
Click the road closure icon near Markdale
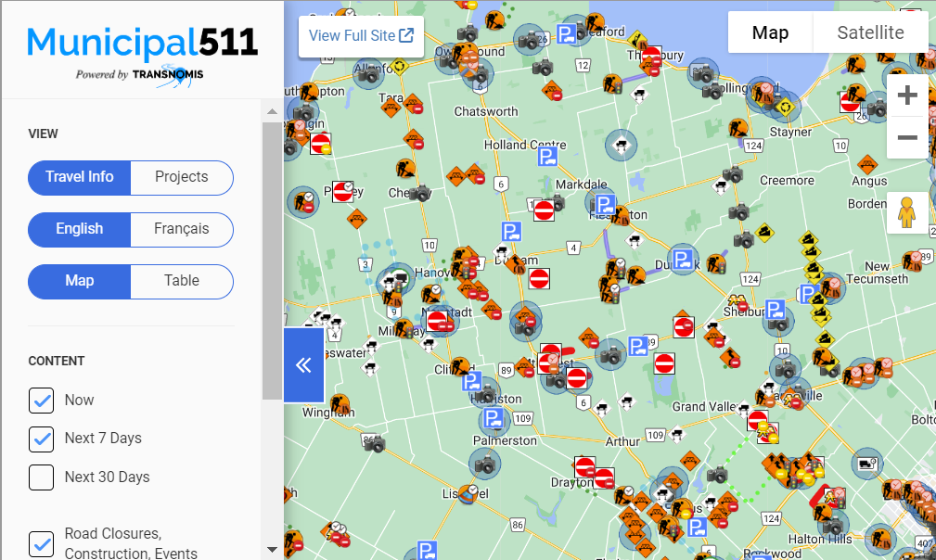point(545,210)
